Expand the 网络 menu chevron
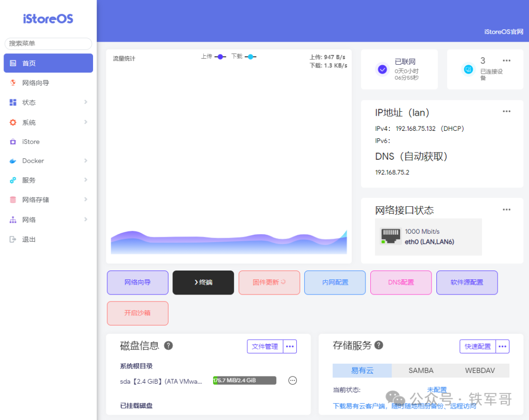Screen dimensions: 529x420 tap(86, 220)
